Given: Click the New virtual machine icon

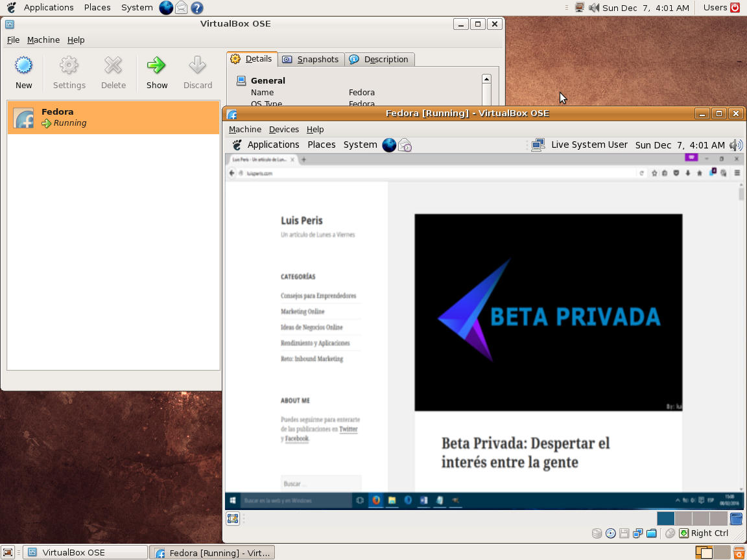Looking at the screenshot, I should pyautogui.click(x=23, y=65).
